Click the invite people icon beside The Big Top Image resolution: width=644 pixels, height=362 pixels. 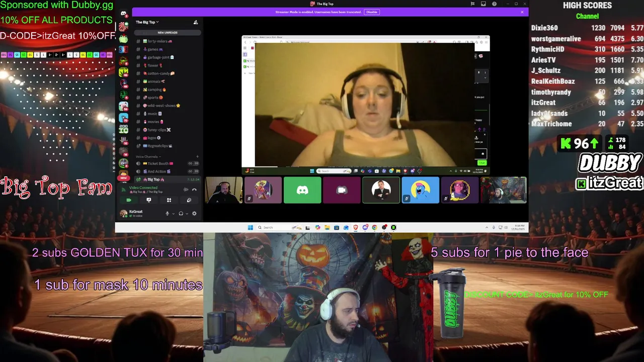point(196,22)
